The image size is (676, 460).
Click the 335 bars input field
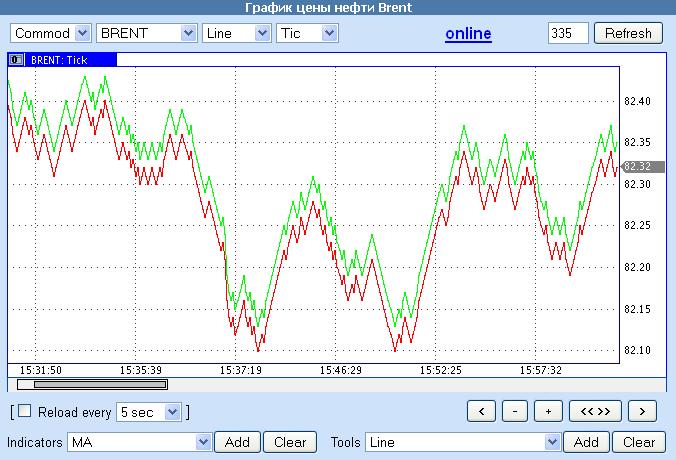click(x=568, y=33)
